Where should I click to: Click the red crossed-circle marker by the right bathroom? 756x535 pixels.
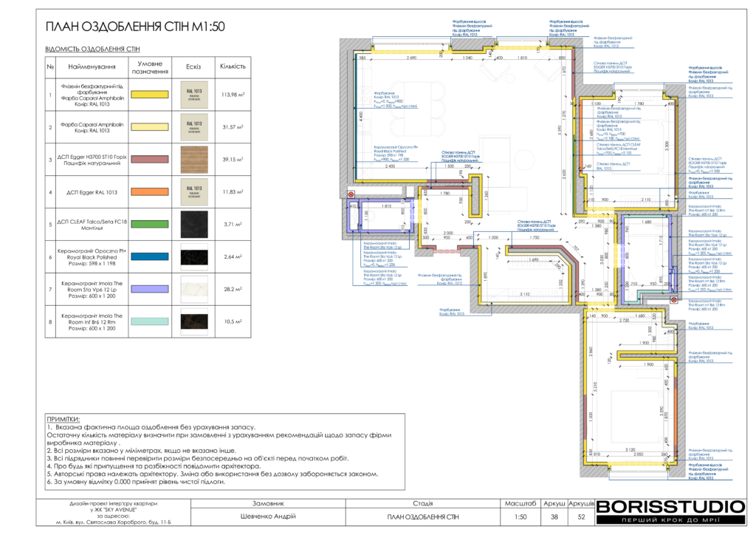pos(673,299)
